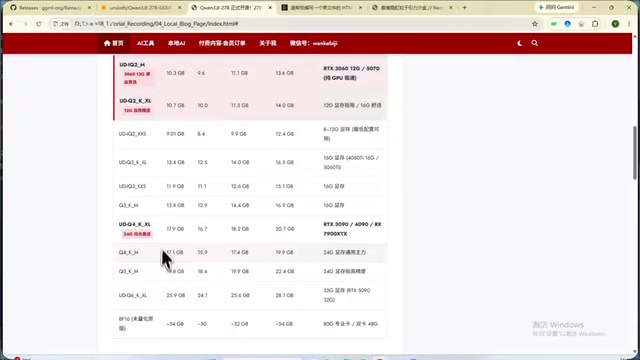Open the blue circular extension icon
The height and width of the screenshot is (360, 640).
click(x=567, y=24)
